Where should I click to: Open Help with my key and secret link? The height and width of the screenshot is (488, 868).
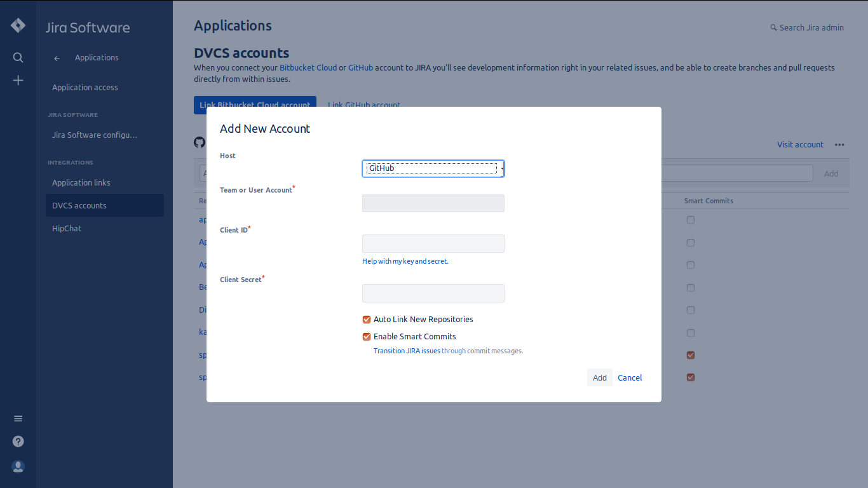click(x=405, y=261)
